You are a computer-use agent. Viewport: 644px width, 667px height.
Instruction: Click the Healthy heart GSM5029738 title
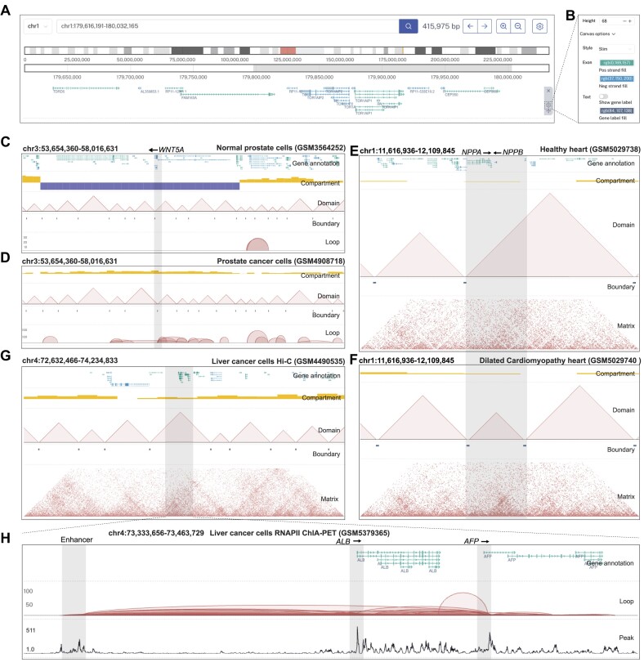590,150
